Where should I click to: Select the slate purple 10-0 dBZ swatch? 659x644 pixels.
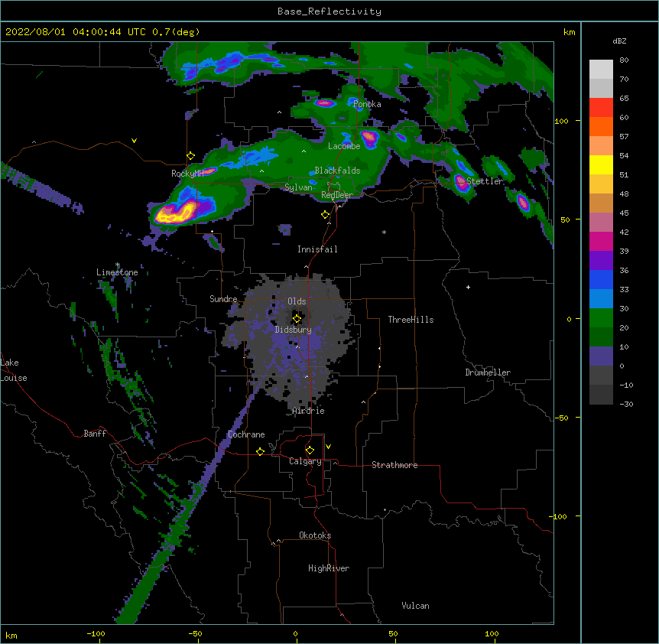[x=601, y=356]
